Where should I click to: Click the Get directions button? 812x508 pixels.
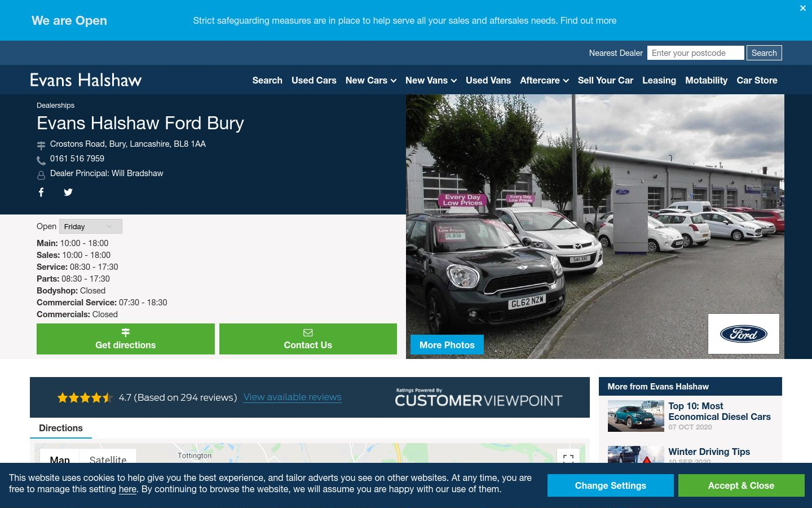pos(126,339)
